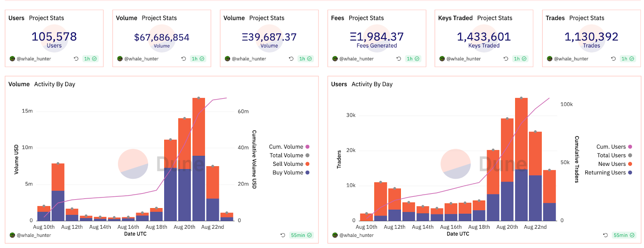
Task: Toggle Buy Volume legend entry
Action: point(288,173)
